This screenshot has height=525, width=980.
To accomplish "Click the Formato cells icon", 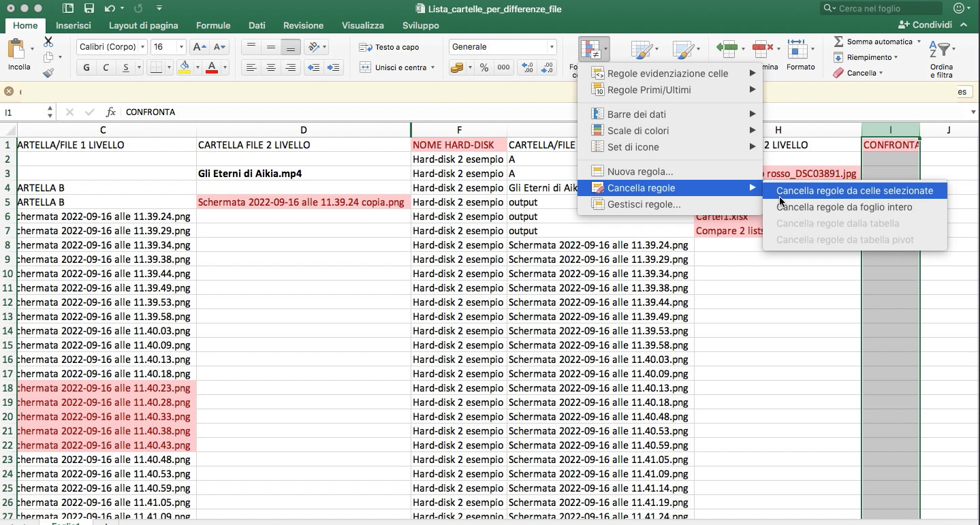I will pos(797,48).
